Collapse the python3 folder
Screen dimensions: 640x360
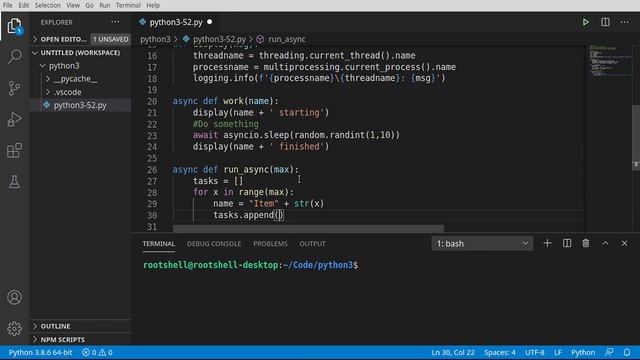click(64, 66)
